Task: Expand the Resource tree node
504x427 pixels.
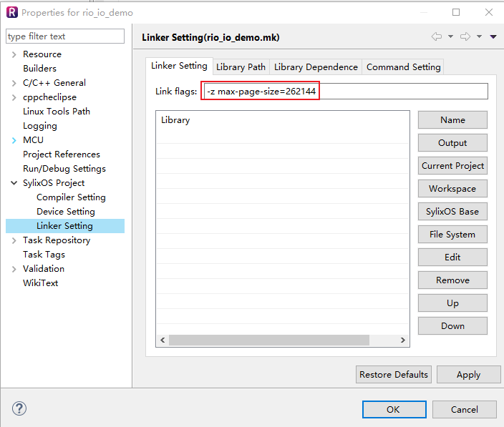Action: coord(14,54)
